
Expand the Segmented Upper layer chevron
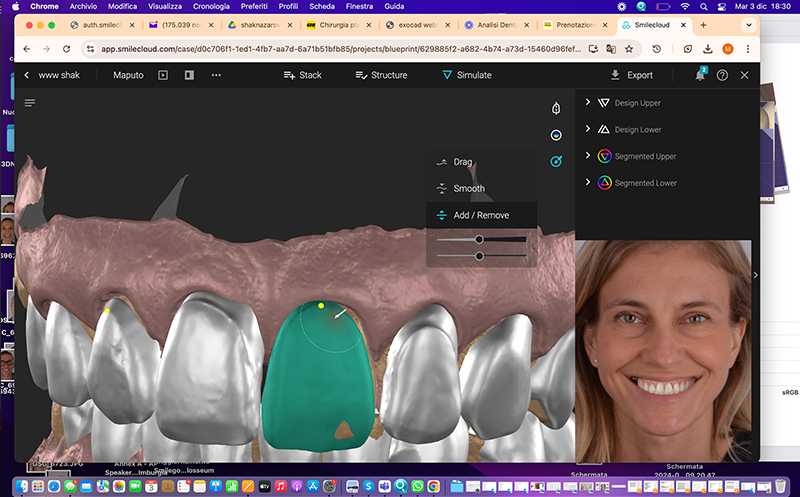(587, 155)
